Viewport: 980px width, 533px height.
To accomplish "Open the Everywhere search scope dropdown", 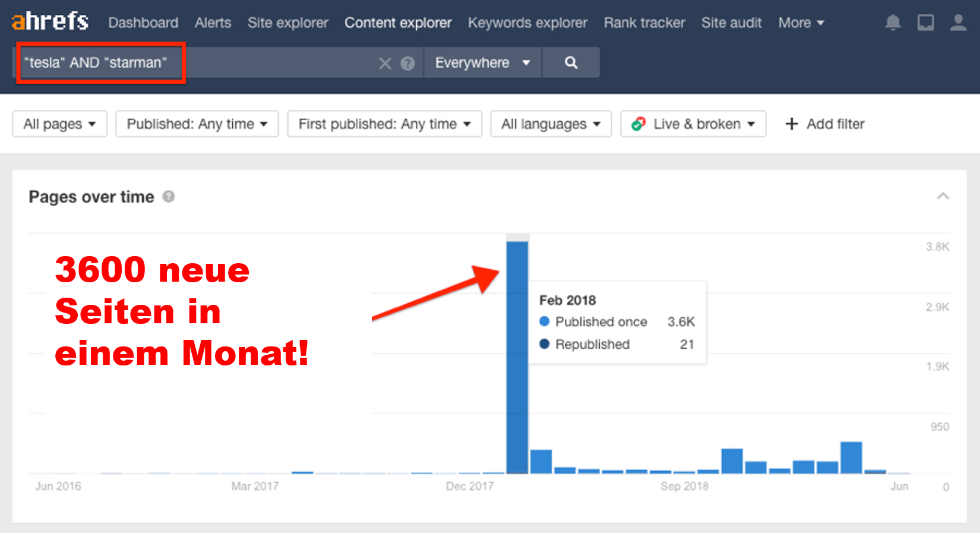I will [x=482, y=62].
